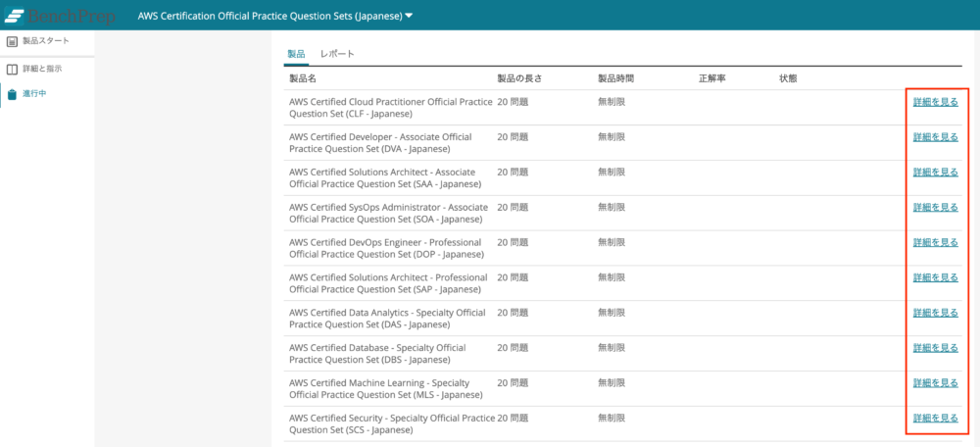Open 詳細を見る for Database Specialty DBS
Screen dimensions: 980x447
935,347
